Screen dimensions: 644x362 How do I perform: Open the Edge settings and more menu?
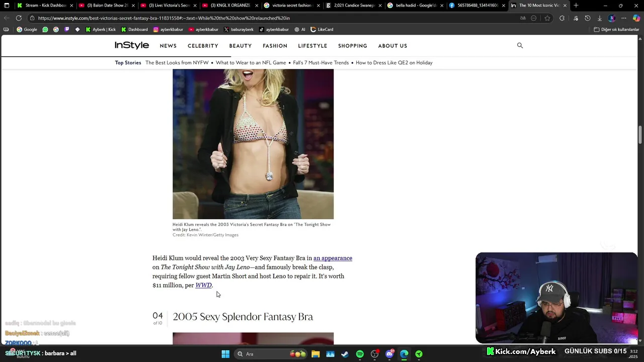click(x=624, y=18)
